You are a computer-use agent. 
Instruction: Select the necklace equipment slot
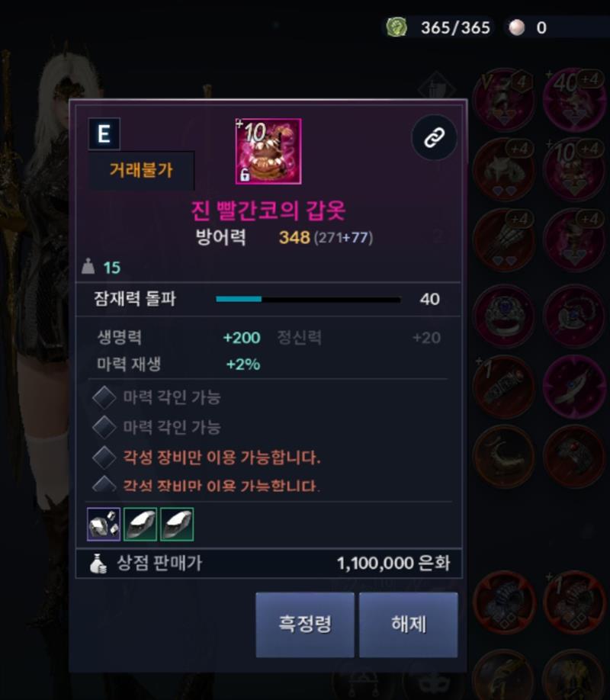pos(574,316)
